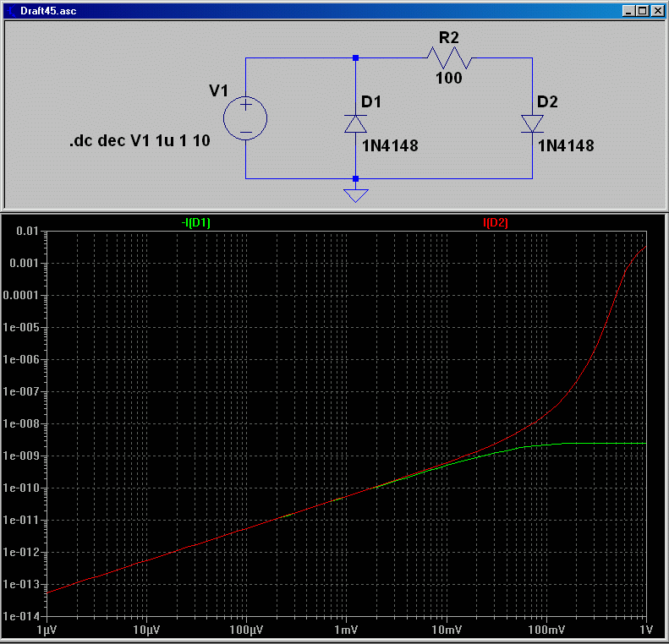This screenshot has width=669, height=644.
Task: Maximize the Draft45.asc window
Action: coord(642,11)
